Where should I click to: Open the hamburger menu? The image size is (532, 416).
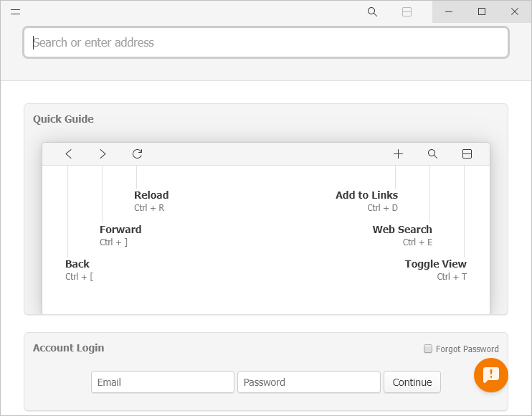click(15, 11)
